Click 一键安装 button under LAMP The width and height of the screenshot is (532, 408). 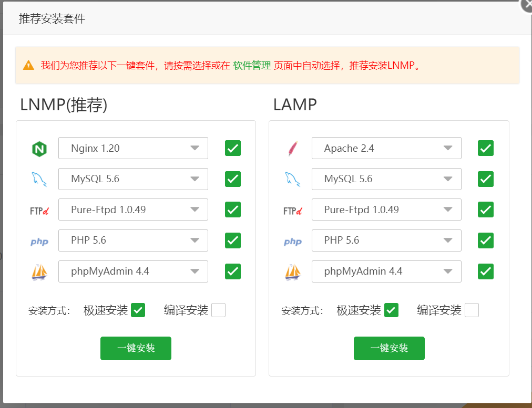pyautogui.click(x=389, y=348)
